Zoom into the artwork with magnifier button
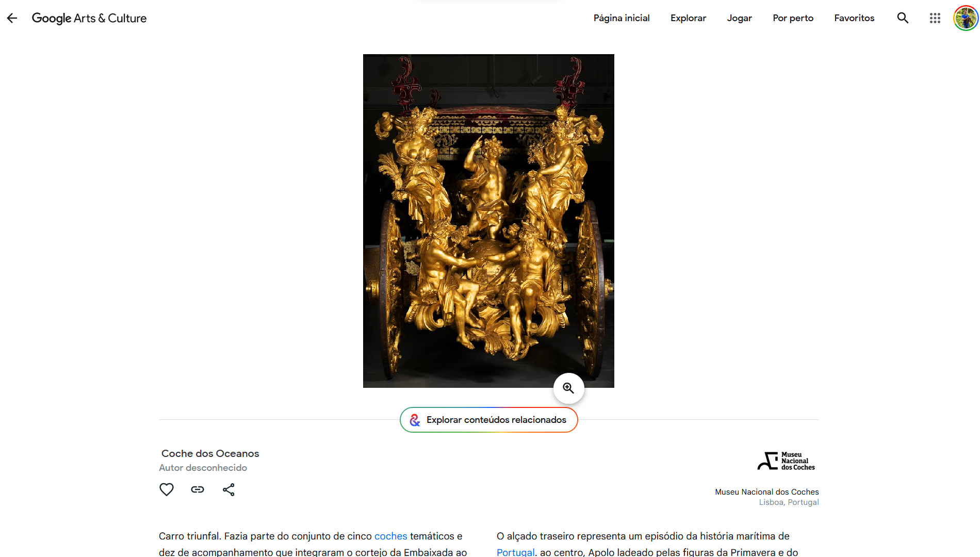 [568, 388]
